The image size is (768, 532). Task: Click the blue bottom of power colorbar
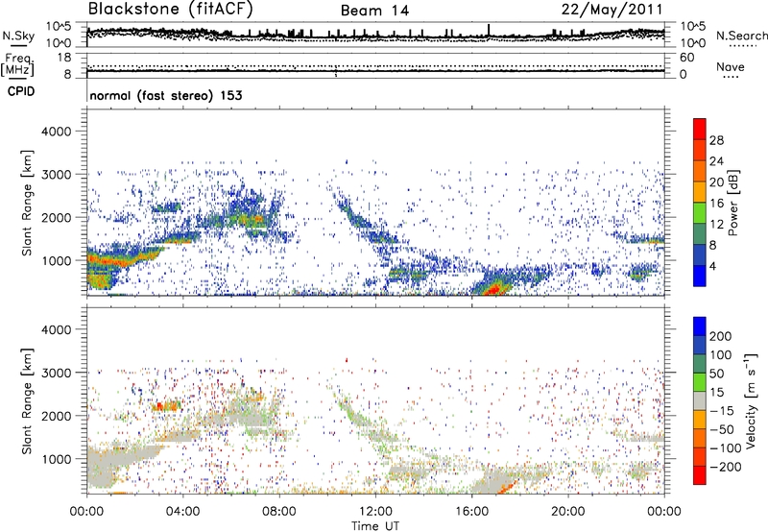(700, 276)
